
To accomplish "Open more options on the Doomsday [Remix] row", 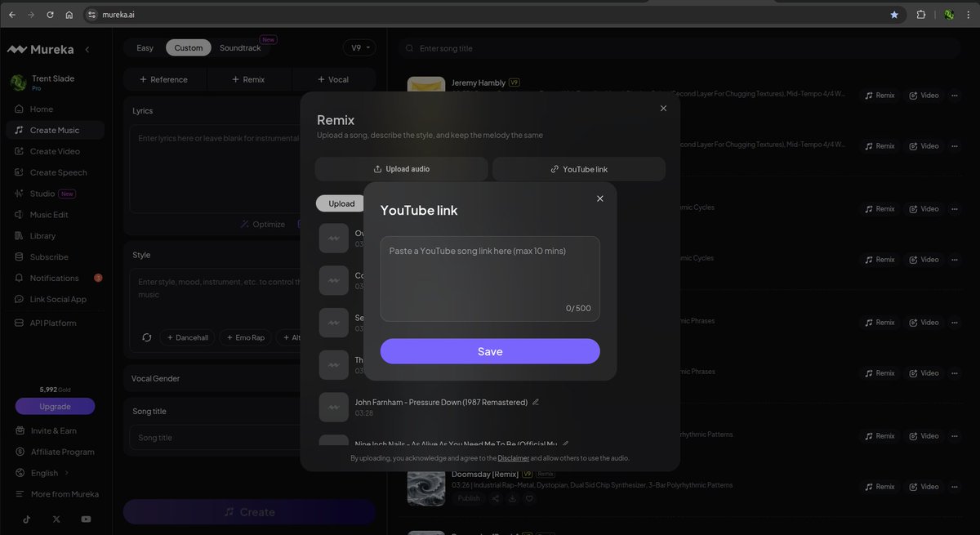I will pyautogui.click(x=954, y=487).
